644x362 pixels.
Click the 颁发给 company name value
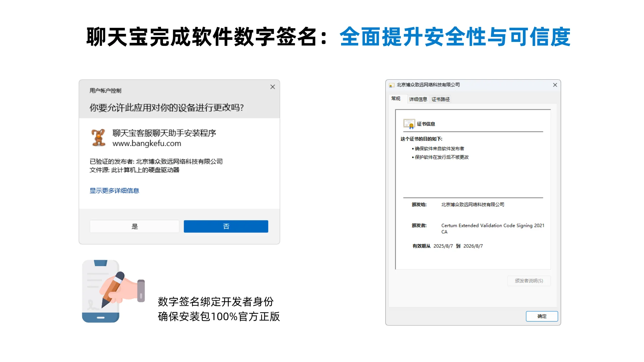(x=473, y=204)
